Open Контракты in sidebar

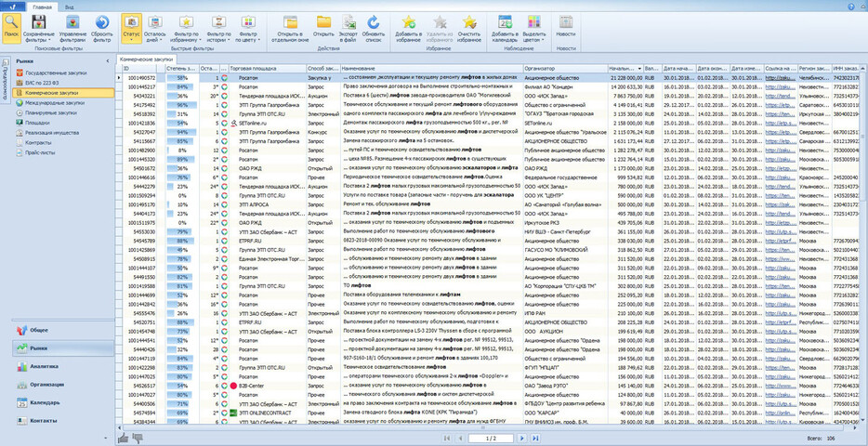pyautogui.click(x=38, y=143)
